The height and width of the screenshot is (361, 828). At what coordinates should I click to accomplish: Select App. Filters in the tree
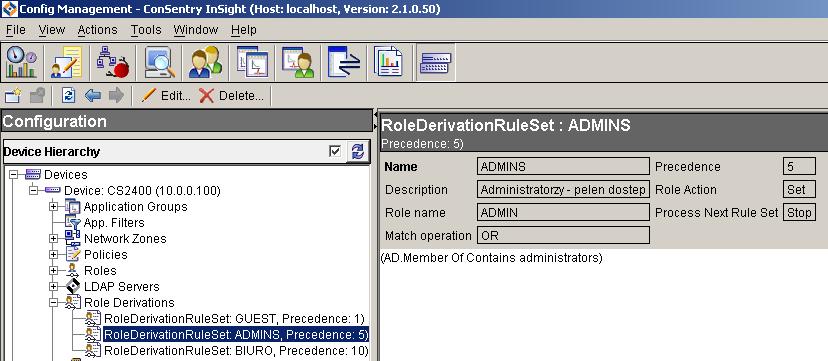pos(114,223)
